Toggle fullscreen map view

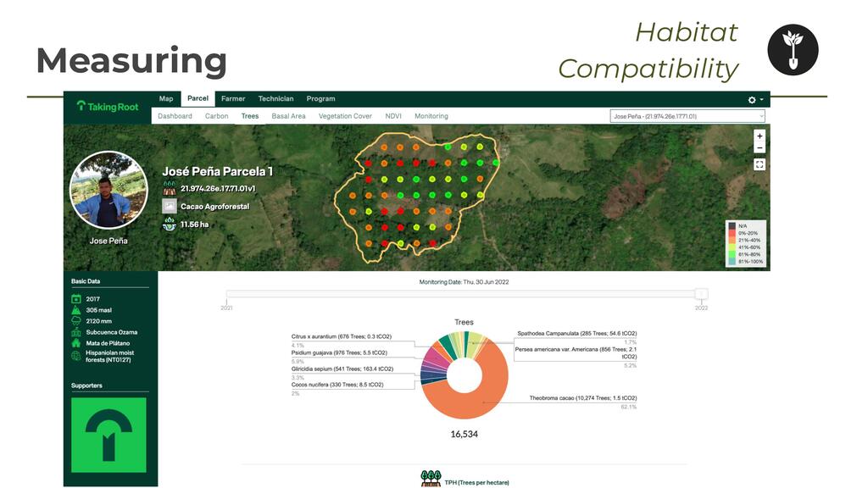point(759,164)
